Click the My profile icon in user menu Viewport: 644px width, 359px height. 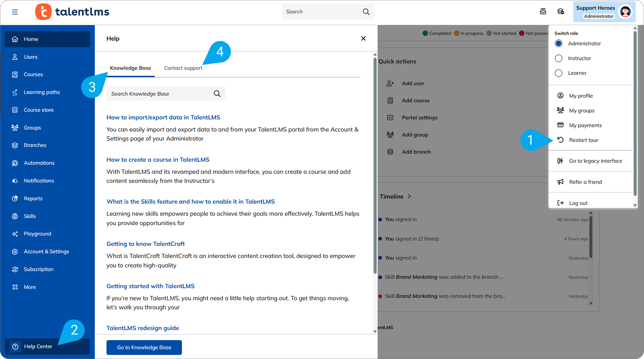[560, 95]
